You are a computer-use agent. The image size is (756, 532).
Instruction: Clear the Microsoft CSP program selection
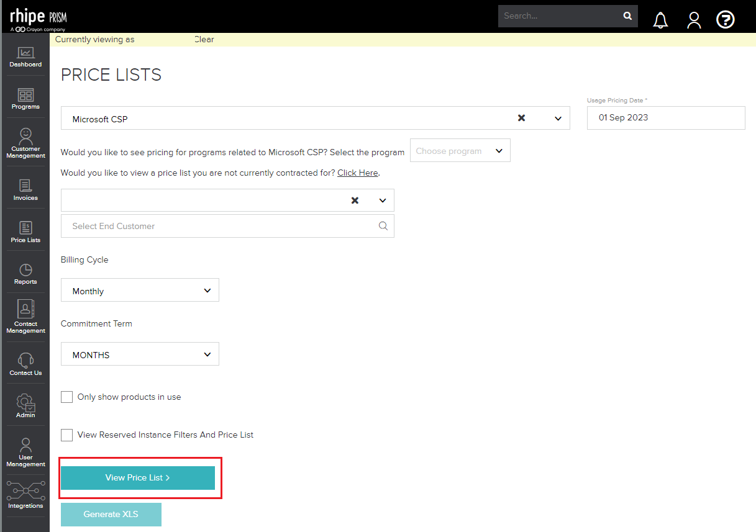coord(521,118)
